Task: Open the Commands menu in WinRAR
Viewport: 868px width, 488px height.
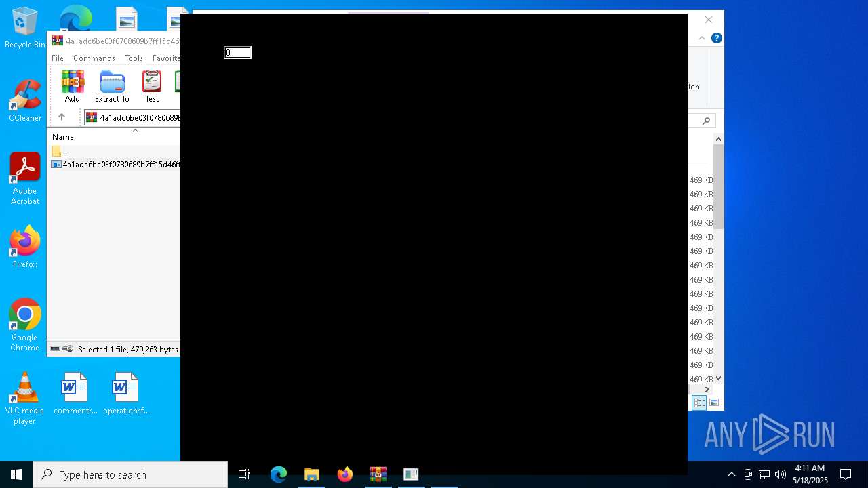Action: click(94, 58)
